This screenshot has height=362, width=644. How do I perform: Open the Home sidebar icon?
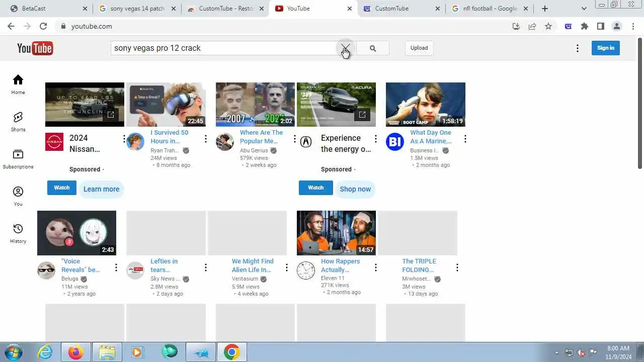click(x=18, y=84)
